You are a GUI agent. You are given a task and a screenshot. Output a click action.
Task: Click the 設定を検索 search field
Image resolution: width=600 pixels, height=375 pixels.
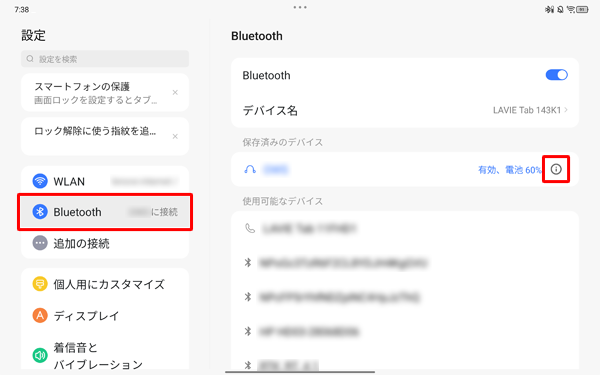(x=105, y=59)
